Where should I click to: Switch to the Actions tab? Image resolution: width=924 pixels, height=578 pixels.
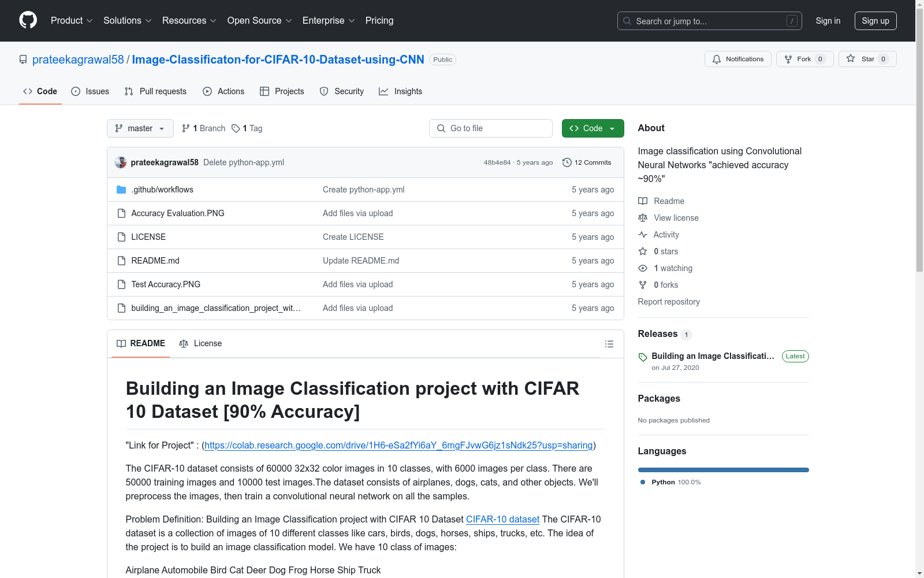click(223, 91)
